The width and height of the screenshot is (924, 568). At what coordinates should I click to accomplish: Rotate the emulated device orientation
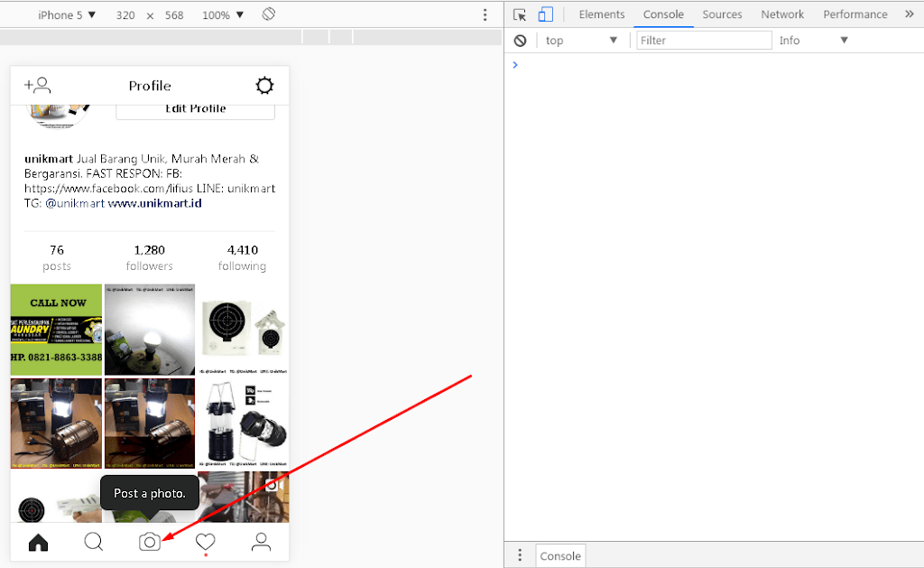coord(267,14)
